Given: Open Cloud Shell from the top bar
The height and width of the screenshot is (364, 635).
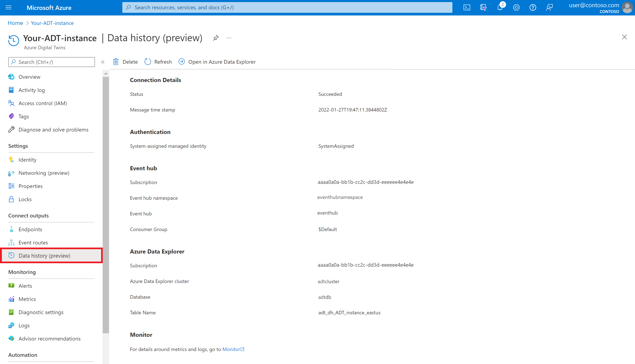Looking at the screenshot, I should [467, 7].
